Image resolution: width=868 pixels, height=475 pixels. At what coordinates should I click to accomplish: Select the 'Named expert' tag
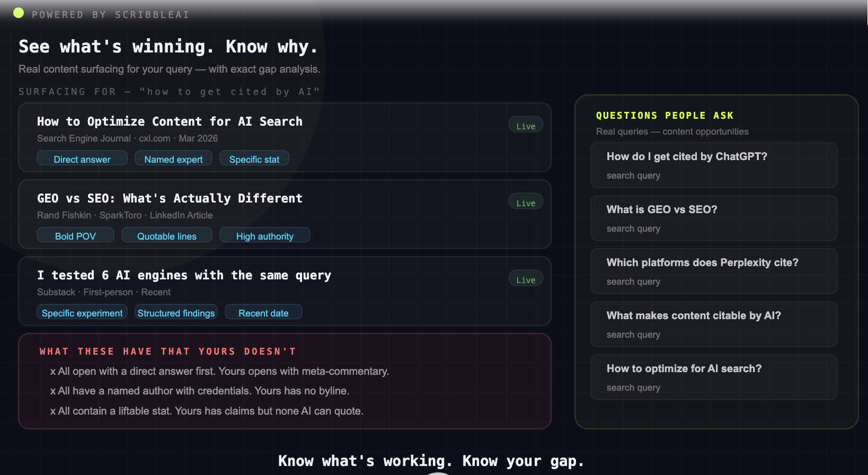(173, 159)
